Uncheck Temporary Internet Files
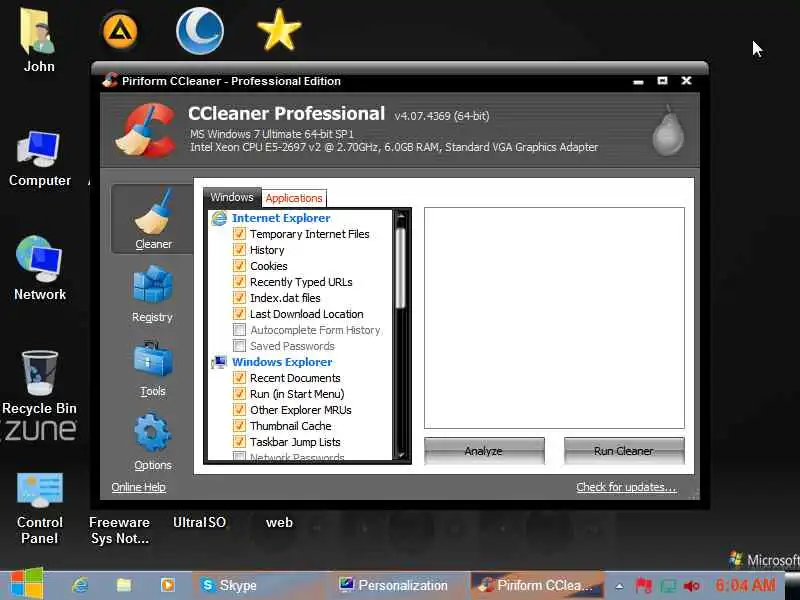The width and height of the screenshot is (800, 600). pos(239,234)
